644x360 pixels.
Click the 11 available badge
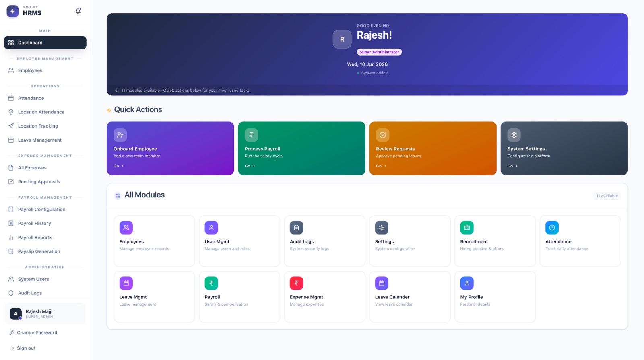coord(607,196)
